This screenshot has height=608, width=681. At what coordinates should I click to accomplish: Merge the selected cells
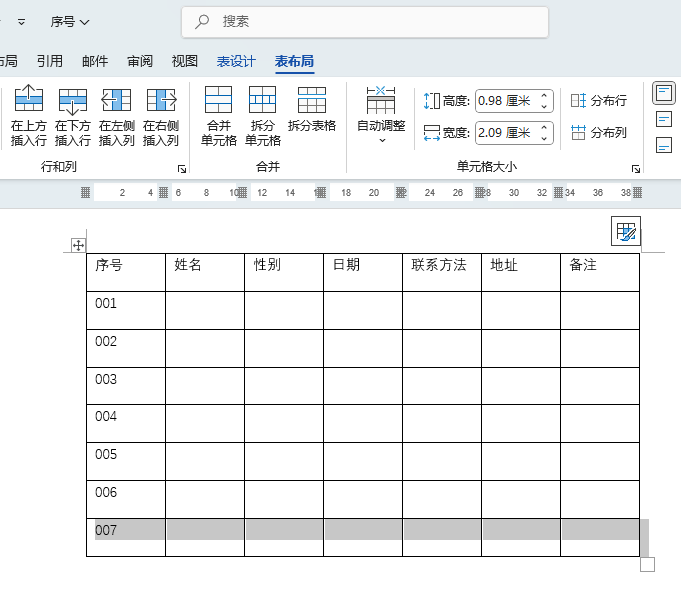click(x=218, y=115)
